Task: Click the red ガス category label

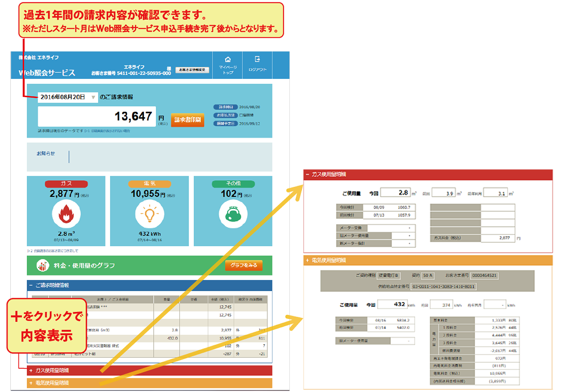Action: point(66,184)
